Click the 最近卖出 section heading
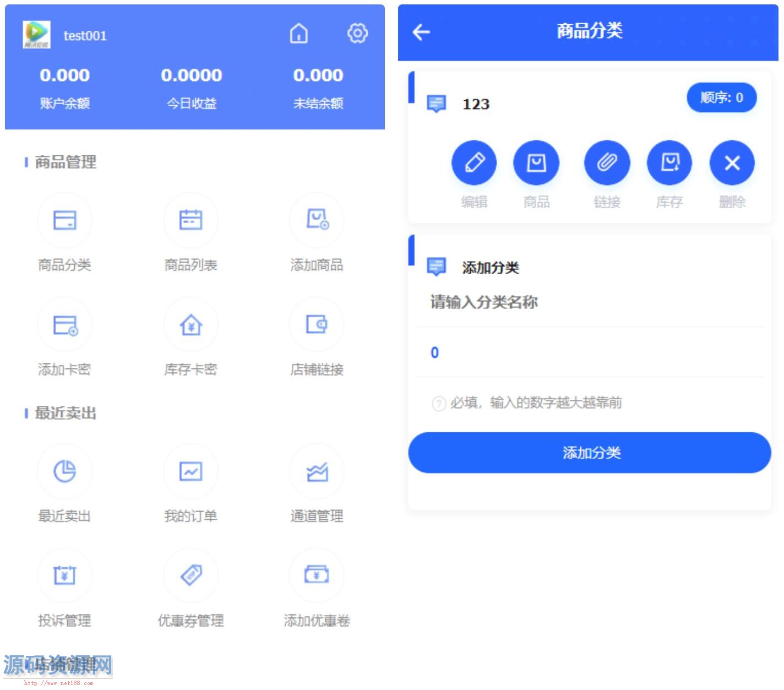Screen dimensions: 784x690 66,413
